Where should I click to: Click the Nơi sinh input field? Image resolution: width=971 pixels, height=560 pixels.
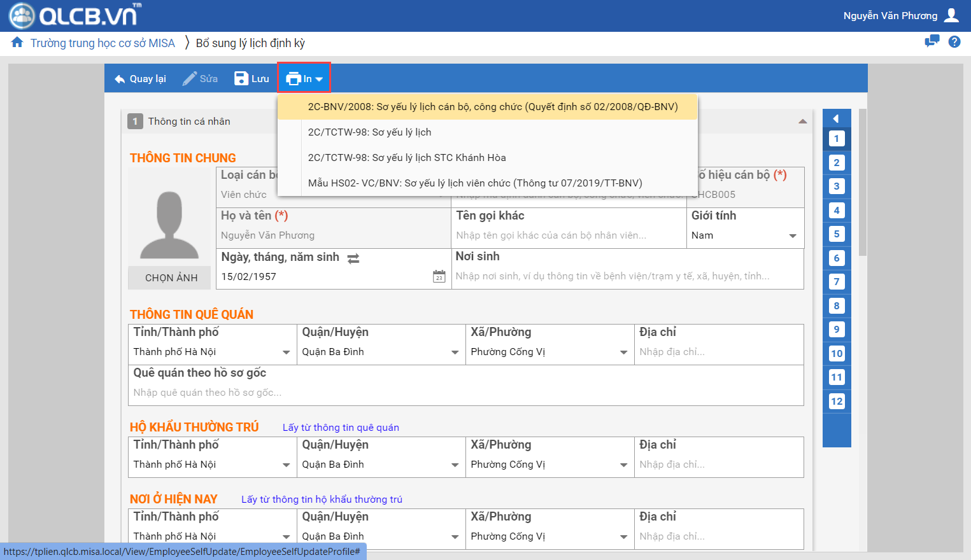[x=627, y=276]
